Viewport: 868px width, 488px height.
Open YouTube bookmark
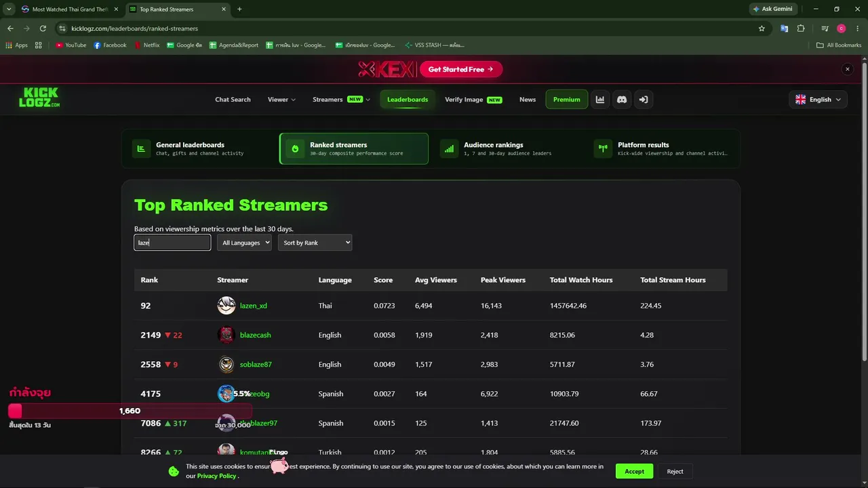[x=71, y=45]
